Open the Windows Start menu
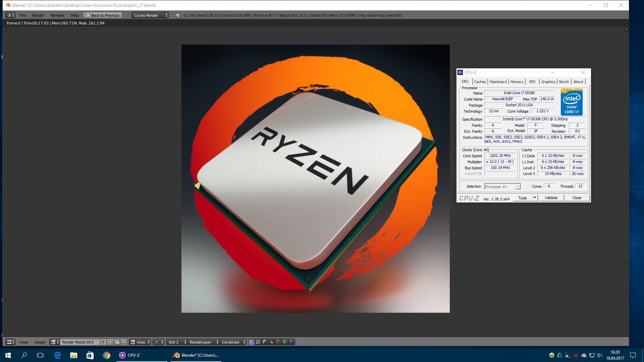 tap(8, 355)
